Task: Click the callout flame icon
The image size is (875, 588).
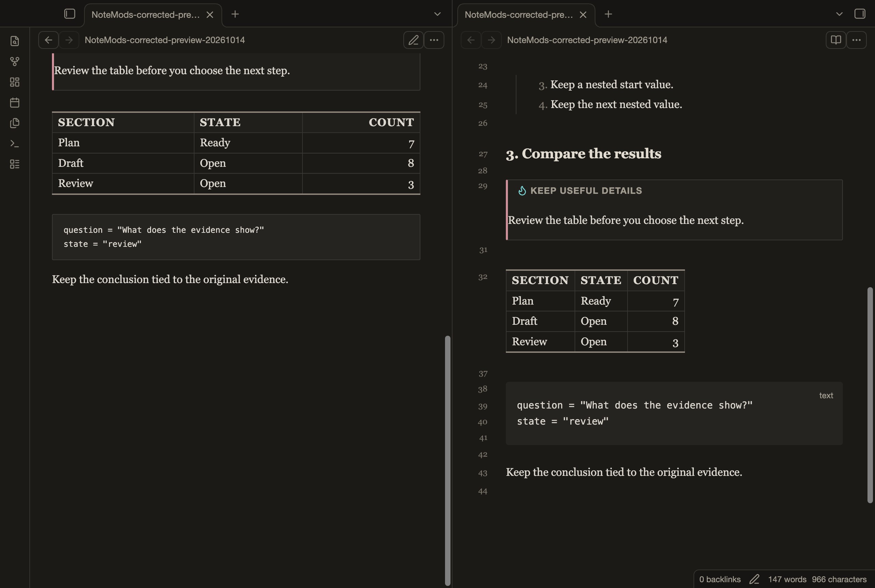Action: pyautogui.click(x=522, y=191)
